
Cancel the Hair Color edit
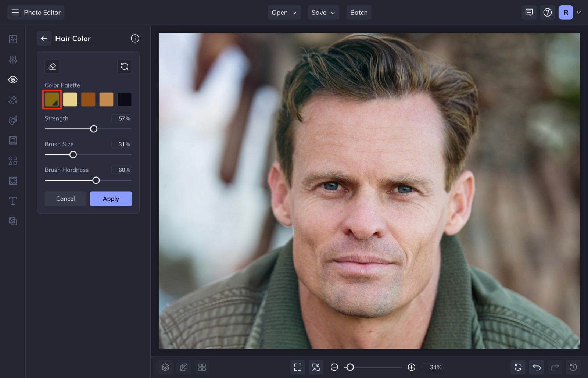tap(65, 199)
